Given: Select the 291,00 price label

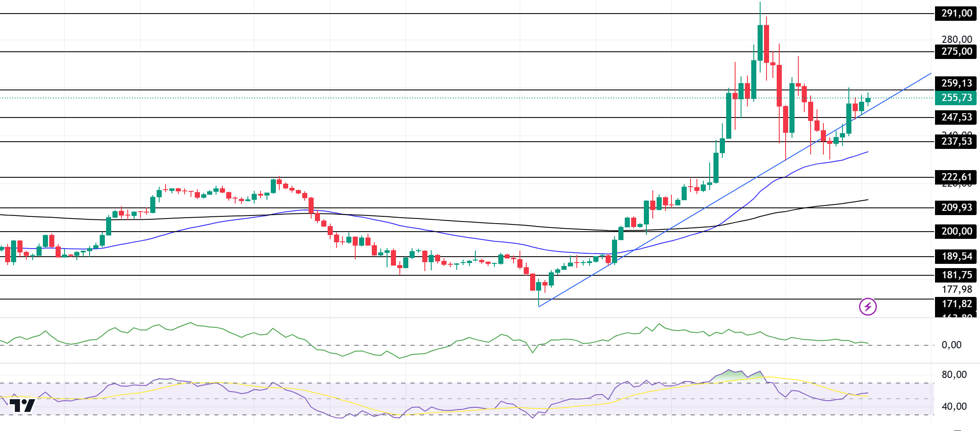Looking at the screenshot, I should coord(956,14).
